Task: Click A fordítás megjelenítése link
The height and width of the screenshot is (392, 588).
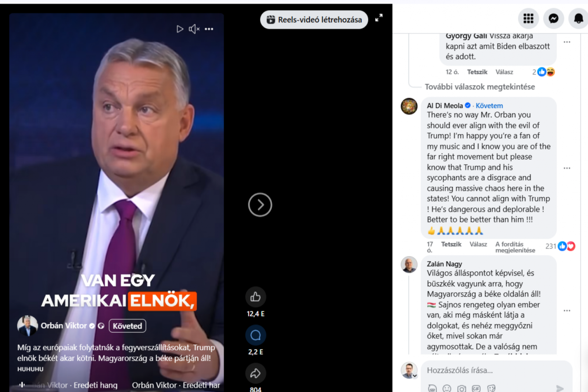Action: 515,247
